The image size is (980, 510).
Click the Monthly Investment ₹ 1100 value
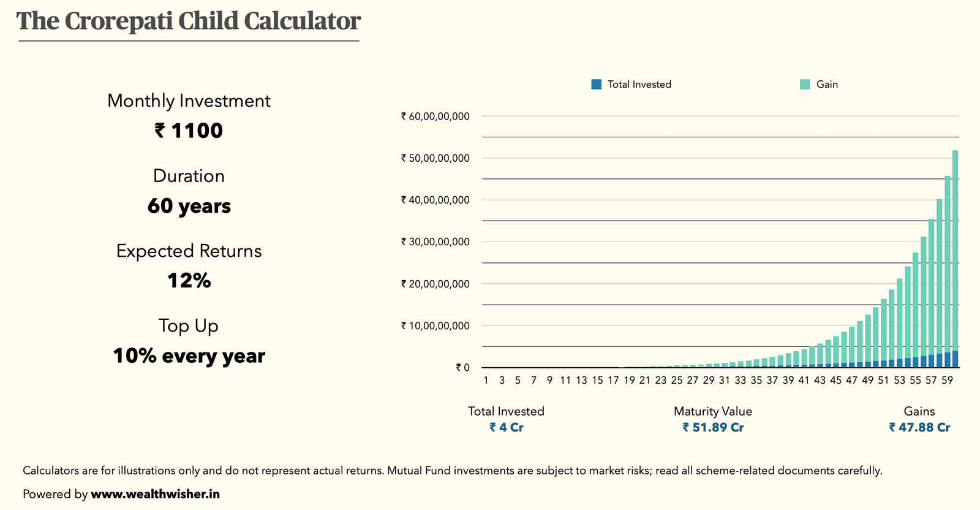[189, 131]
